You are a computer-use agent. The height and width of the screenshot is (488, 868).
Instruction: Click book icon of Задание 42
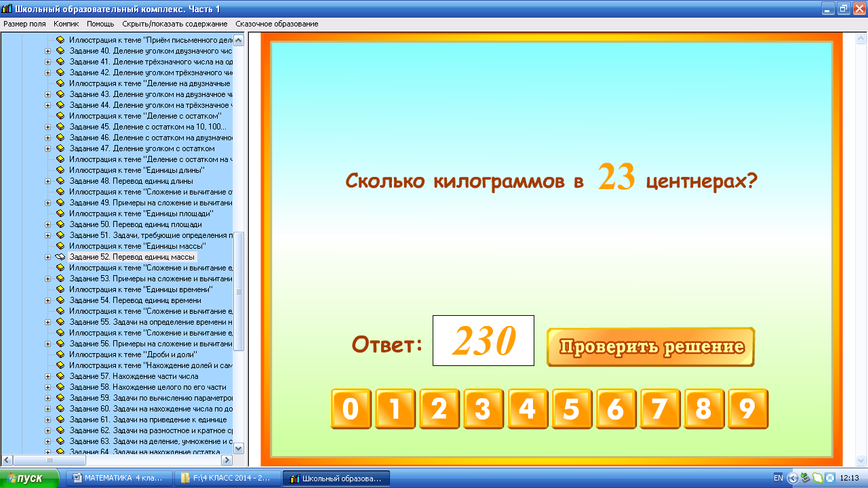pos(60,73)
